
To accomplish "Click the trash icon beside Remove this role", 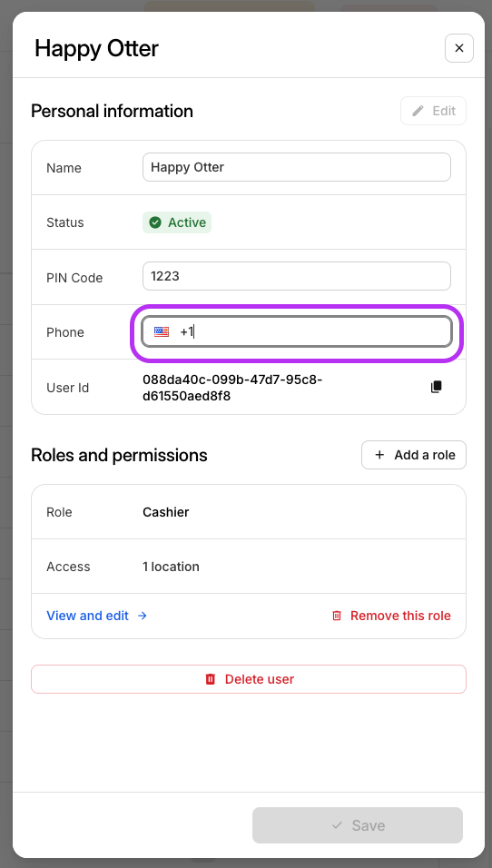I will pos(337,616).
